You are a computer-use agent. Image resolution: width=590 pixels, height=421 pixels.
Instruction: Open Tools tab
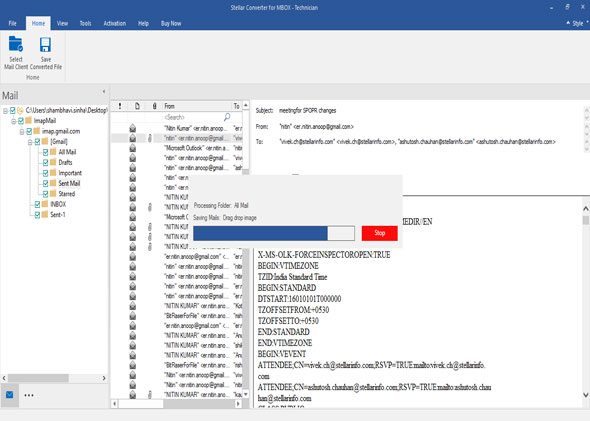pyautogui.click(x=85, y=23)
